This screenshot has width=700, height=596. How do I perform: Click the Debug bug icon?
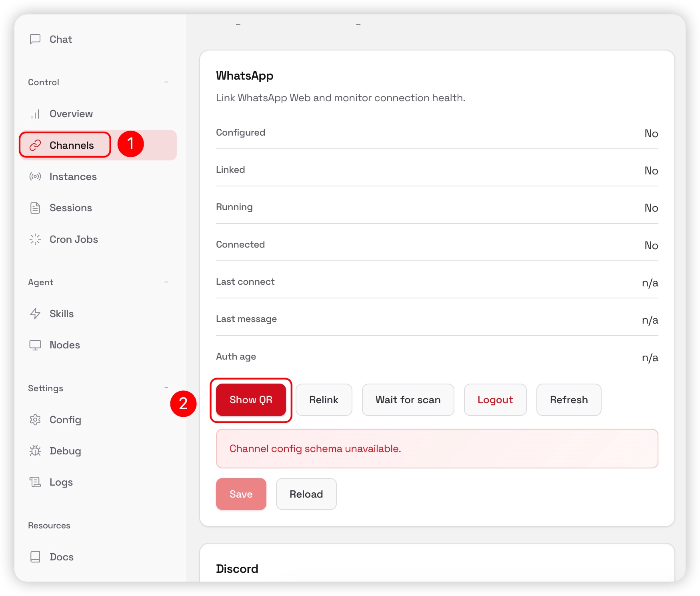(35, 451)
